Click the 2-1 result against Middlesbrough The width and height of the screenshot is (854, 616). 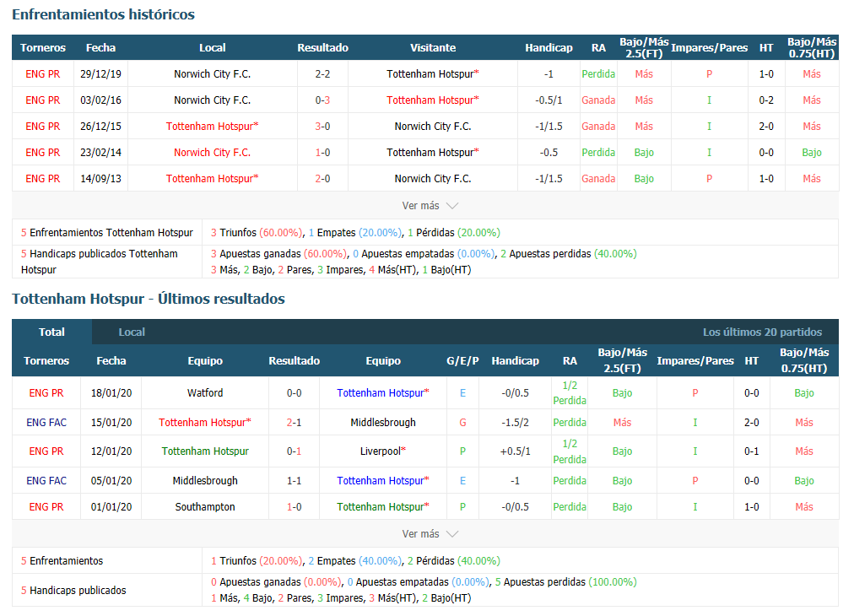coord(295,423)
